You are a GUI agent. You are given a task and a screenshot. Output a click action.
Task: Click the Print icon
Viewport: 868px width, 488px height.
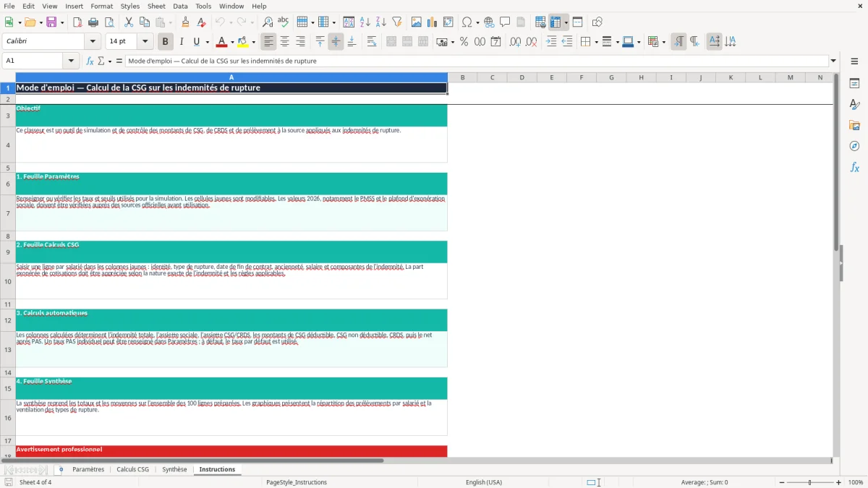(x=93, y=22)
